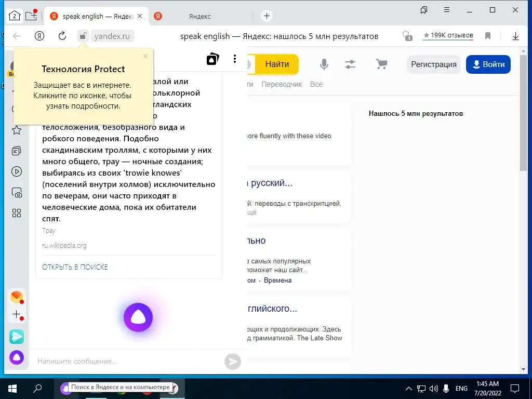532x399 pixels.
Task: Click the 'Трау' article title
Action: click(49, 231)
